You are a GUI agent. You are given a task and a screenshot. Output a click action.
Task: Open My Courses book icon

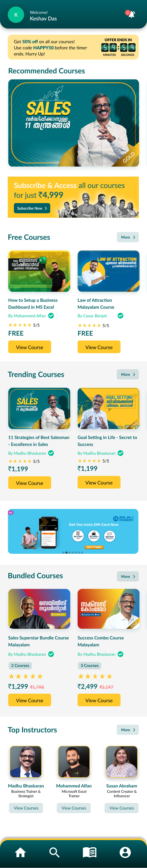(x=90, y=852)
